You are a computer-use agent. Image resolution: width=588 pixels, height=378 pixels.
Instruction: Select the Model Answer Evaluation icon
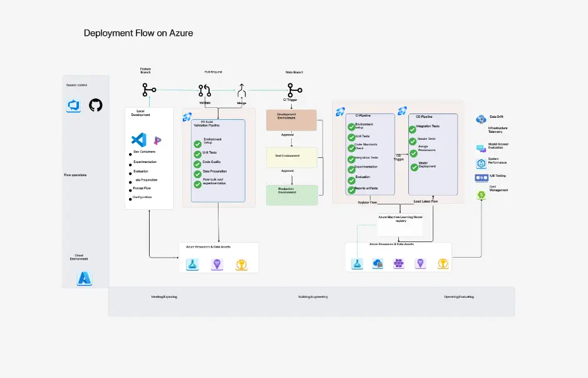[480, 147]
